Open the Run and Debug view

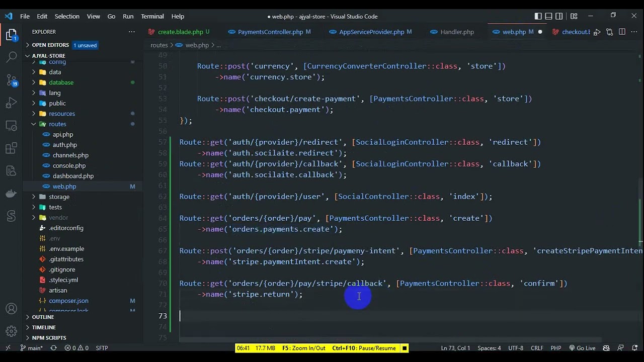pyautogui.click(x=11, y=103)
